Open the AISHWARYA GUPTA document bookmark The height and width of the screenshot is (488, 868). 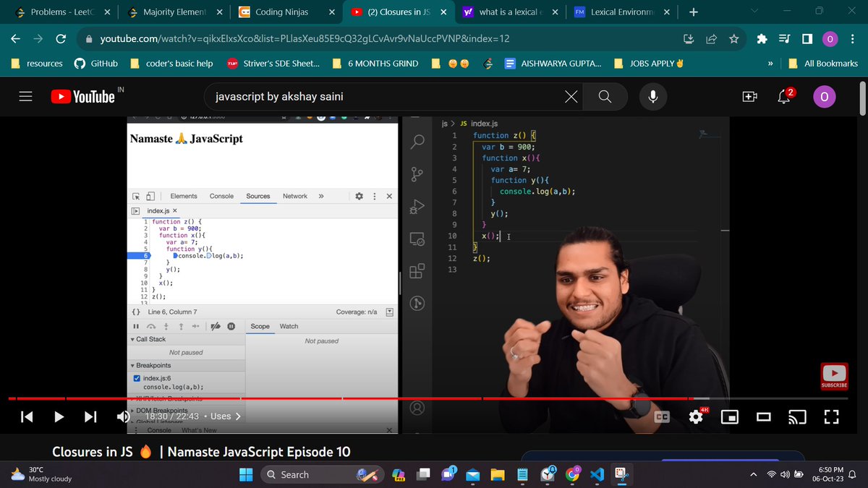(x=553, y=64)
